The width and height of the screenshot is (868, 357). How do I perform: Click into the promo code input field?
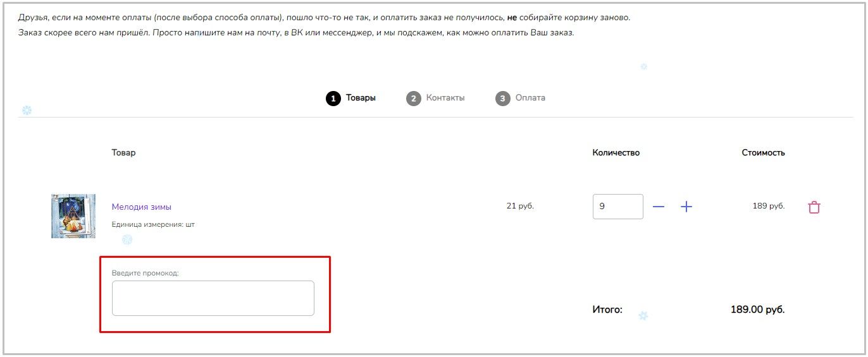tap(213, 298)
